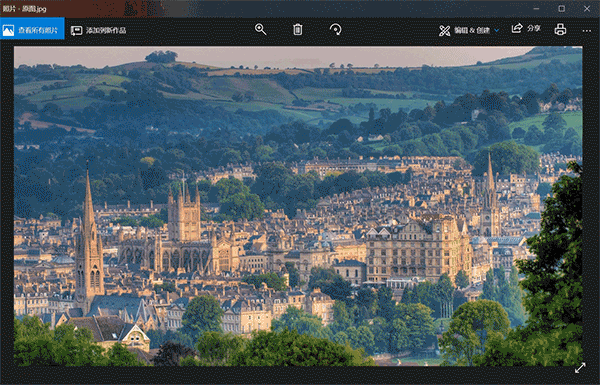
Task: Click the 分享 share text
Action: tap(534, 28)
